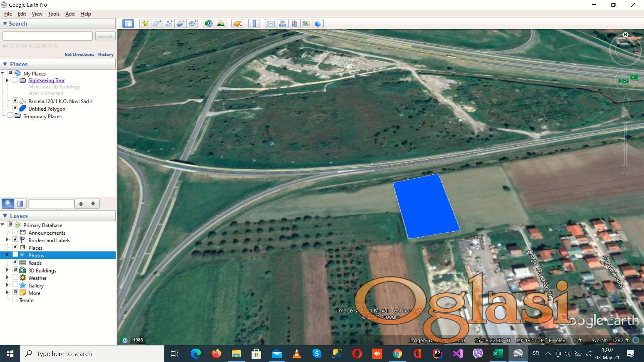The width and height of the screenshot is (644, 362).
Task: Click the Add Path tool icon
Action: pos(169,23)
